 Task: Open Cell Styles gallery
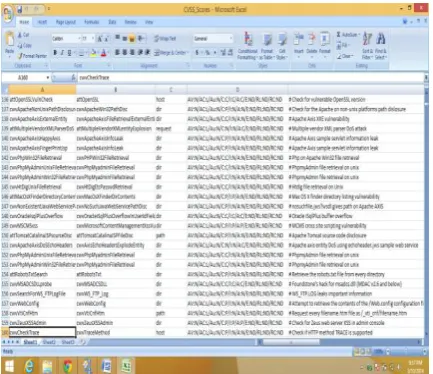(282, 46)
